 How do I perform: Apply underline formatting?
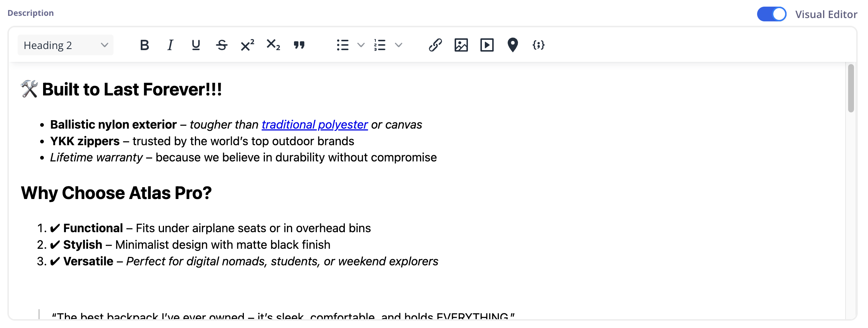(196, 45)
